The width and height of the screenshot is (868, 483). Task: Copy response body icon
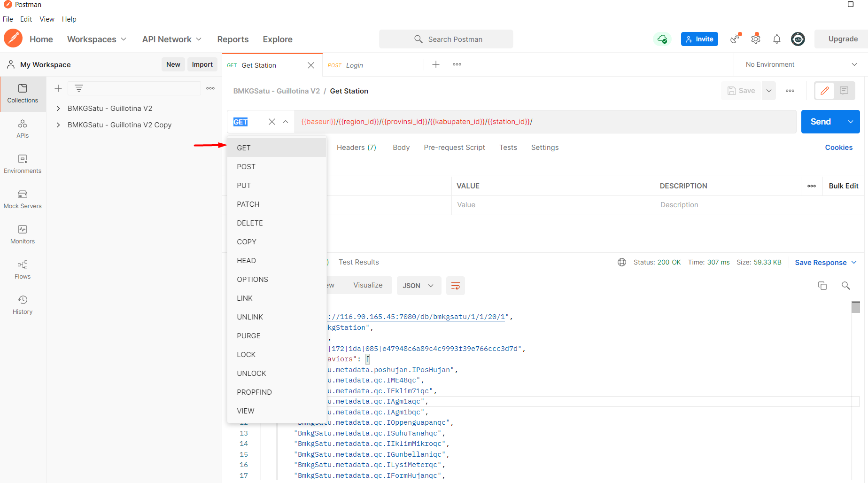point(822,286)
